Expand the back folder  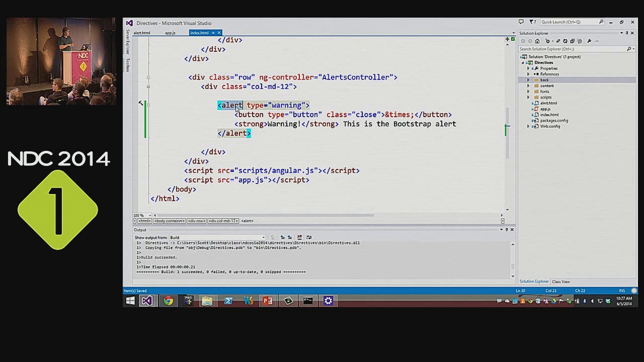[x=528, y=80]
